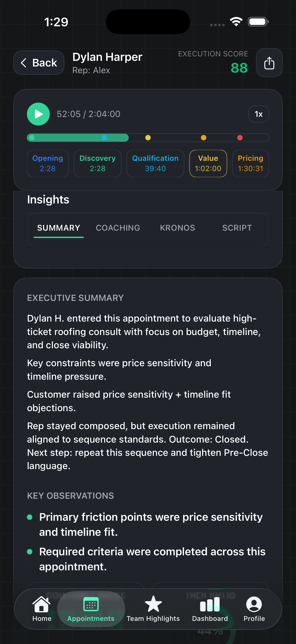
Task: Open the Profile icon
Action: 254,604
